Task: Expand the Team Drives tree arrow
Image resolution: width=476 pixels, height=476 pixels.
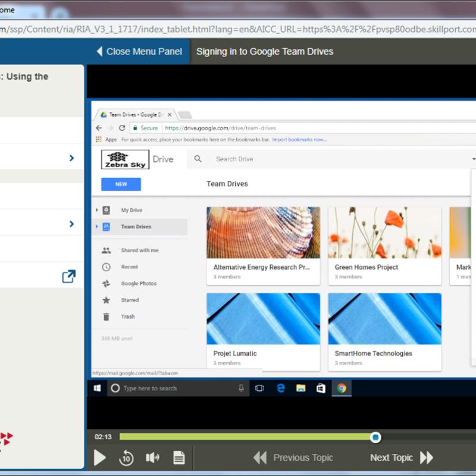Action: [x=97, y=227]
